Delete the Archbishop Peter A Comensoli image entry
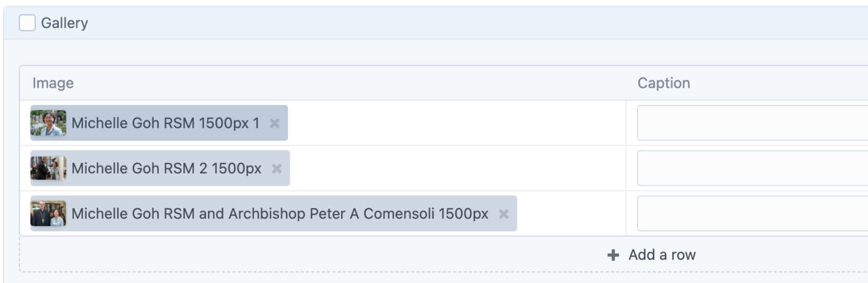868x283 pixels. 504,215
